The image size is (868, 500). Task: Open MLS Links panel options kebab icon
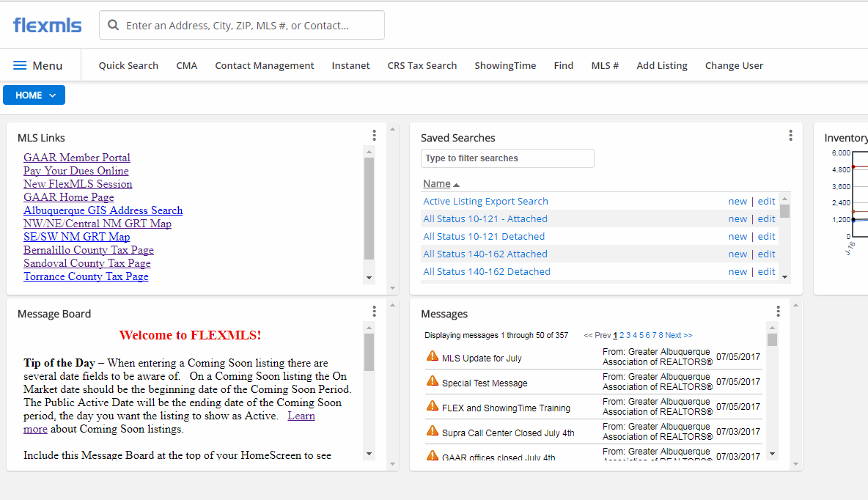click(374, 136)
